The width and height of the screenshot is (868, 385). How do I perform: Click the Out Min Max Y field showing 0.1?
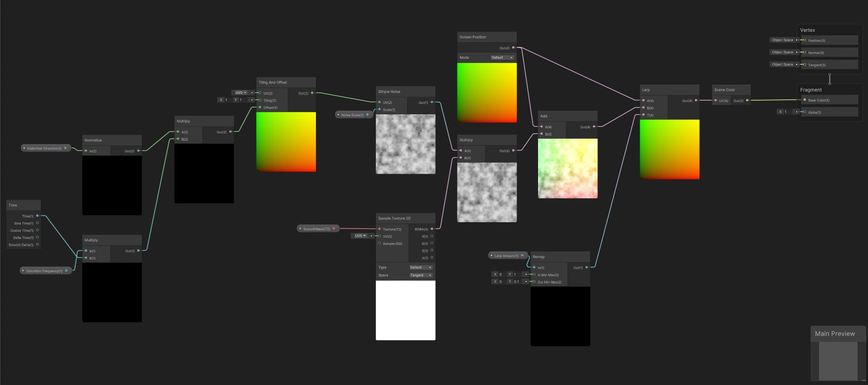(x=517, y=282)
